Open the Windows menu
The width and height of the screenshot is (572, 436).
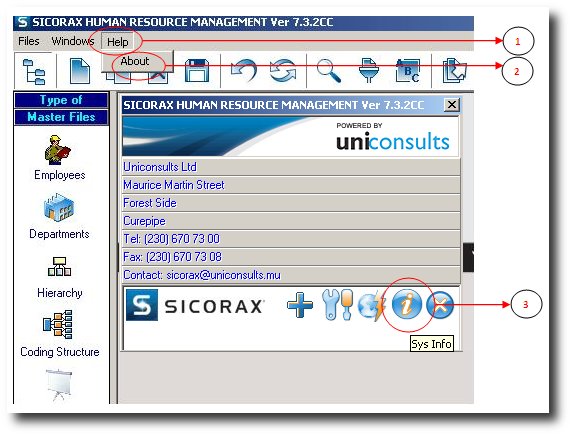73,41
